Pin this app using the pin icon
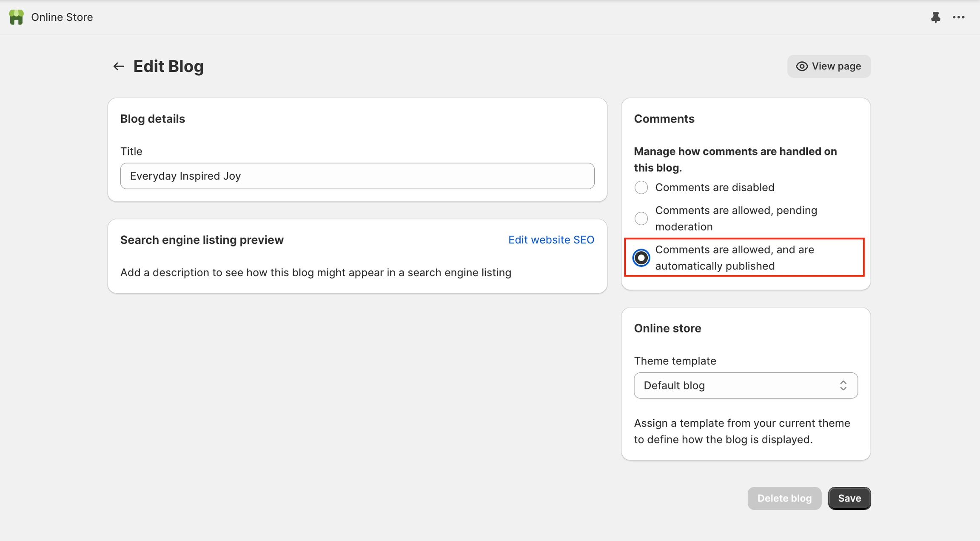This screenshot has height=541, width=980. click(x=935, y=17)
